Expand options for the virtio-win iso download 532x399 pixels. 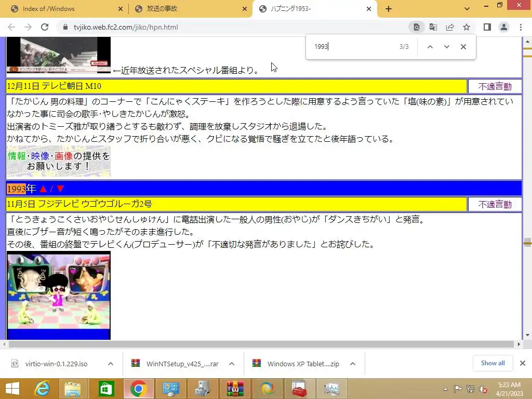tap(111, 364)
